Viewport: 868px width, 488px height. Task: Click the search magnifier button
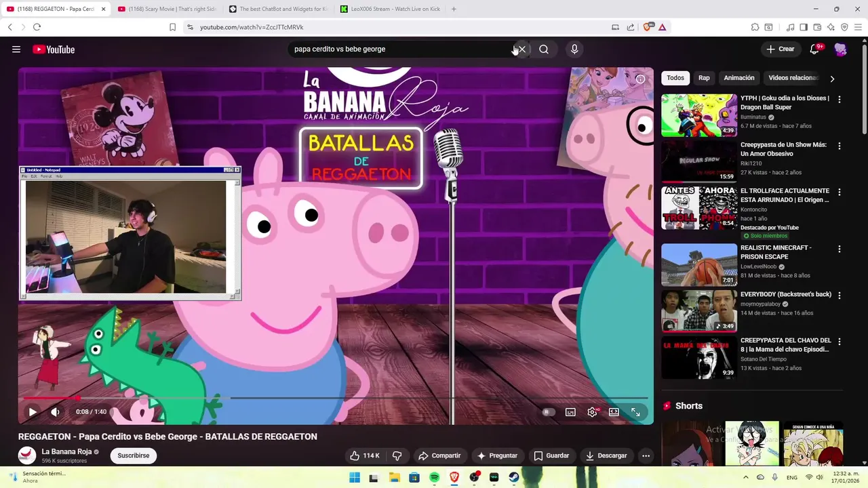544,49
